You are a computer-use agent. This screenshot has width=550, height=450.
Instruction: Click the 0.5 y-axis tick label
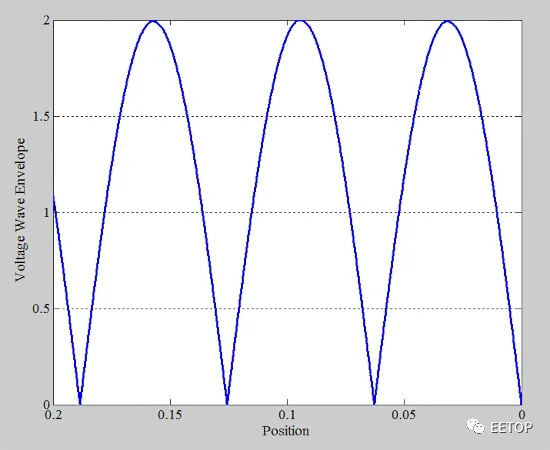click(41, 309)
